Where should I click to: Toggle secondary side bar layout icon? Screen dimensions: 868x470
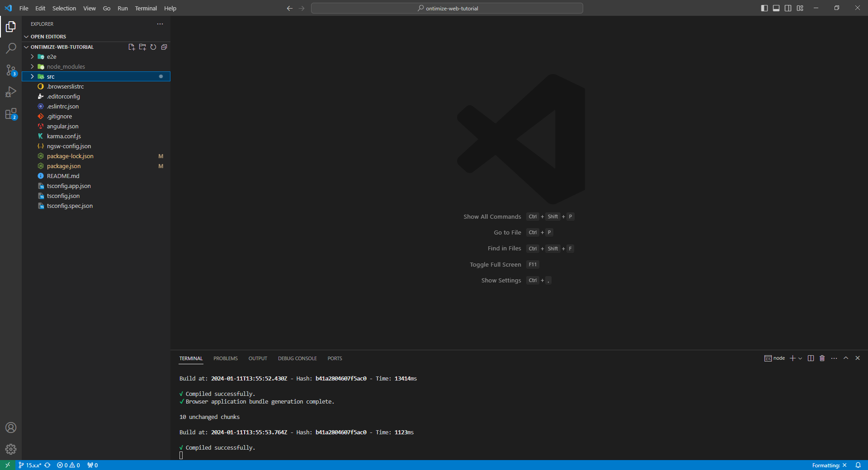(788, 8)
